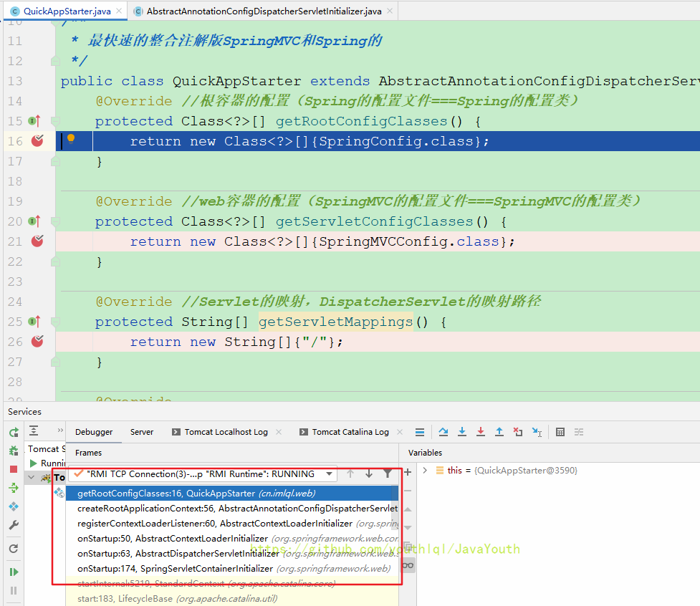Click the Step Out debugger icon

pos(499,432)
